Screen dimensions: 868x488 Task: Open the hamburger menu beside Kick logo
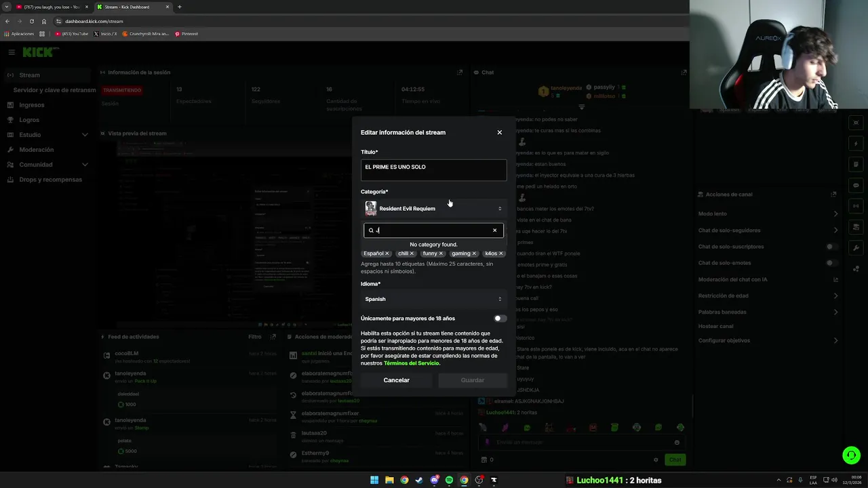coord(12,52)
